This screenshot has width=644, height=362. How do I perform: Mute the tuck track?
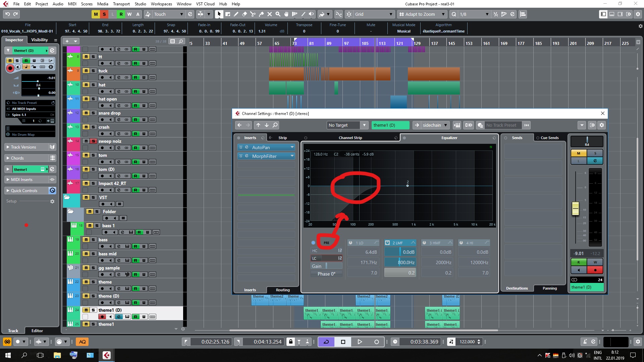point(86,71)
